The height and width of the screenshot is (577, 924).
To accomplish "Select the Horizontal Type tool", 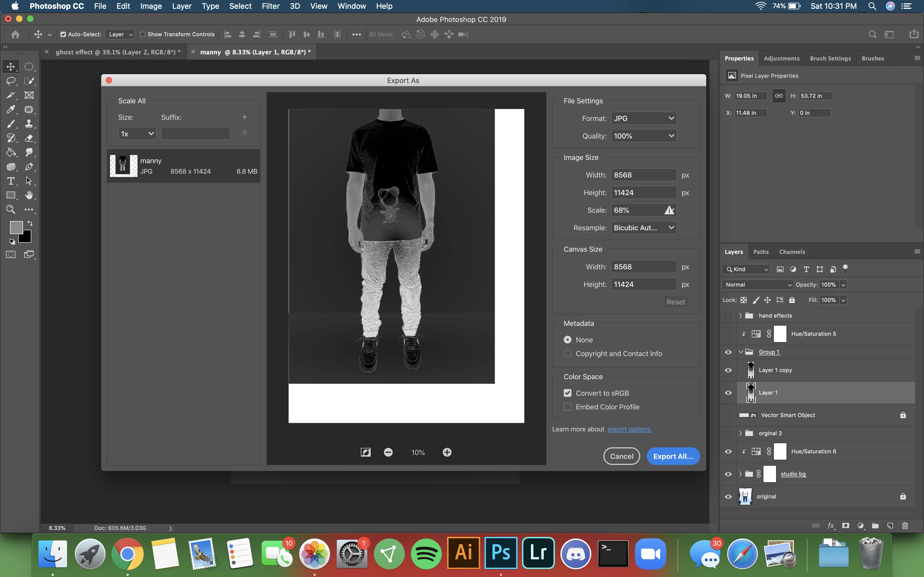I will (x=11, y=181).
